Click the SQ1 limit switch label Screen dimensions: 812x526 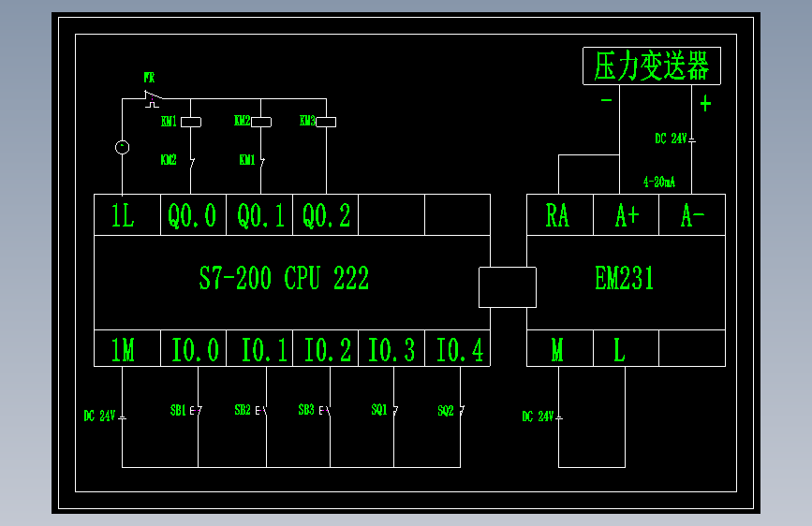(x=379, y=410)
